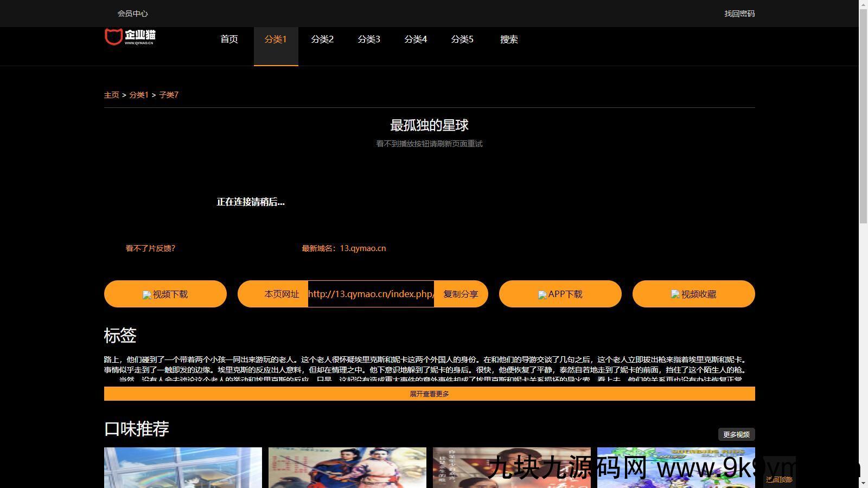
Task: Click the download icon inside 视频下载 button
Action: [146, 294]
